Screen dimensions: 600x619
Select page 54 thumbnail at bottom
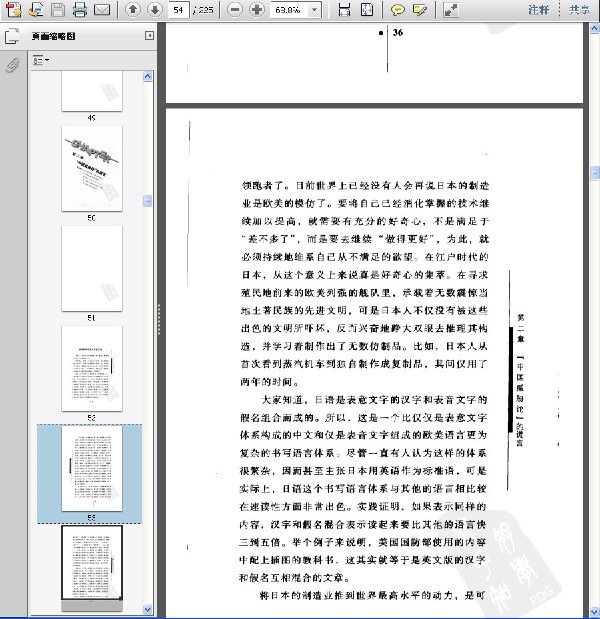92,563
